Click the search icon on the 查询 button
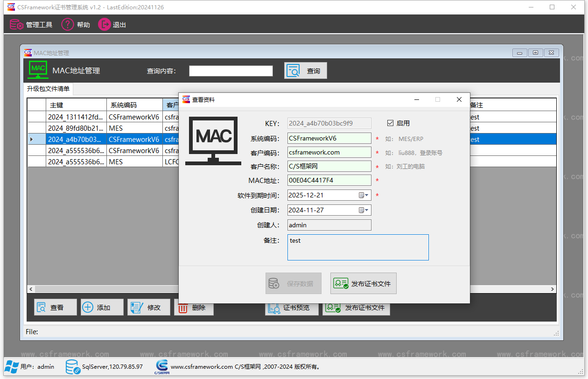The image size is (588, 379). [293, 70]
